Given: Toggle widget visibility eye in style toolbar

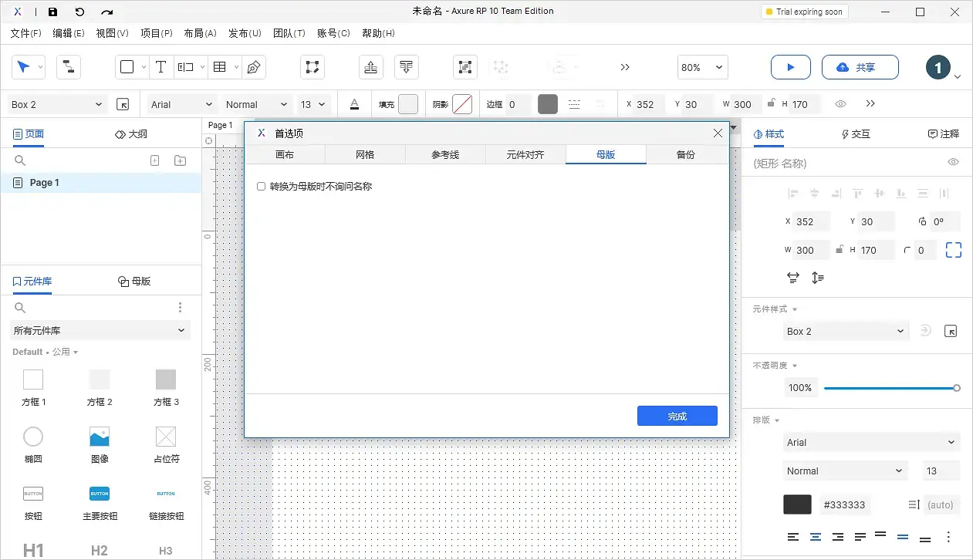Looking at the screenshot, I should point(841,104).
